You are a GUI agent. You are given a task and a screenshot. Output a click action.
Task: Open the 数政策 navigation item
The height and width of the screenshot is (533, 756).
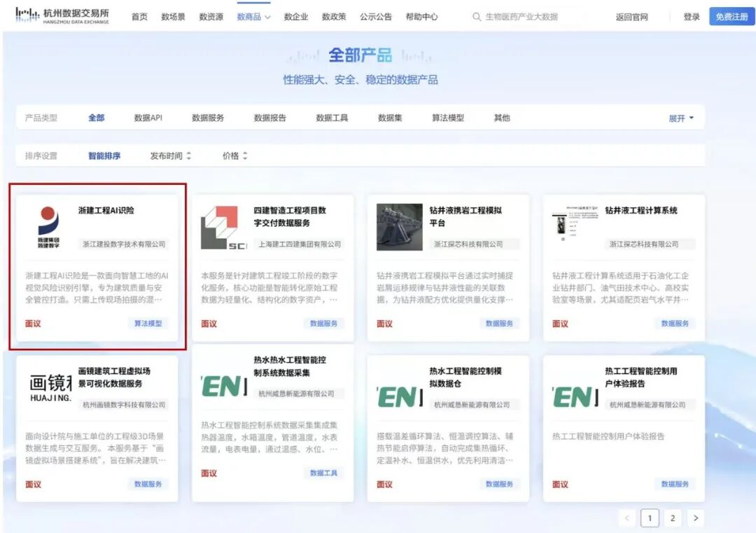coord(334,17)
